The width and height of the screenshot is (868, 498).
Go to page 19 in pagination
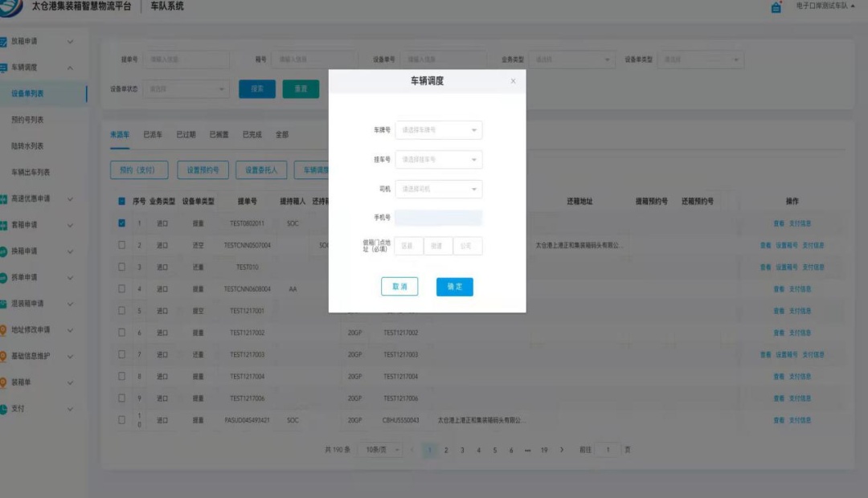pos(544,451)
